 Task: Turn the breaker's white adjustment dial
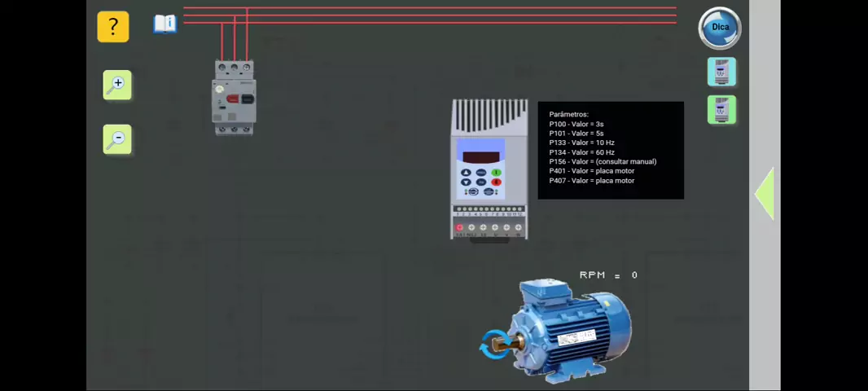pyautogui.click(x=220, y=89)
